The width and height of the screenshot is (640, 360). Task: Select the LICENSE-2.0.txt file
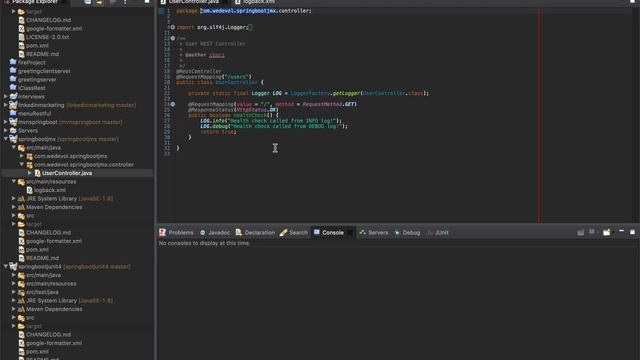[x=47, y=37]
